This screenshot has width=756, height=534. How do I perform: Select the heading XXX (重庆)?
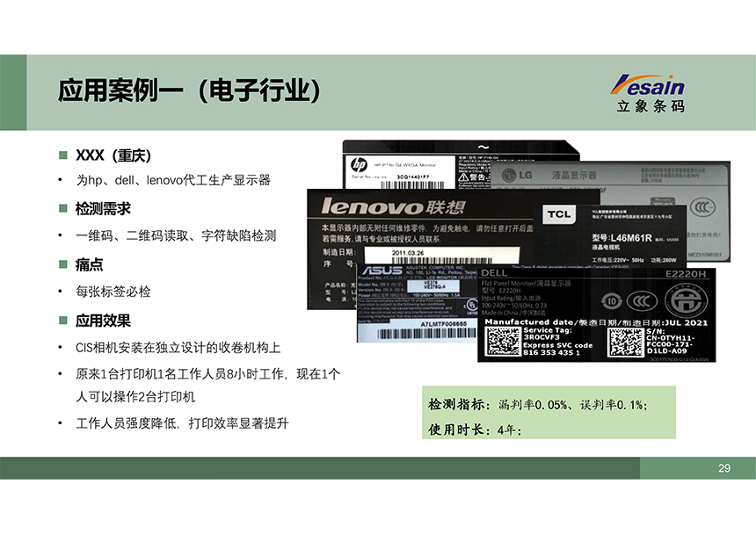pos(113,155)
